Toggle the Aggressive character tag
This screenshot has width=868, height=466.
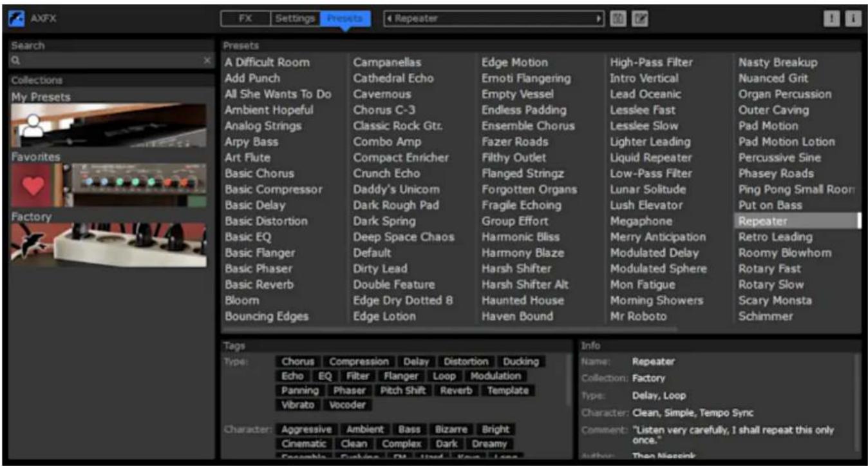coord(307,429)
